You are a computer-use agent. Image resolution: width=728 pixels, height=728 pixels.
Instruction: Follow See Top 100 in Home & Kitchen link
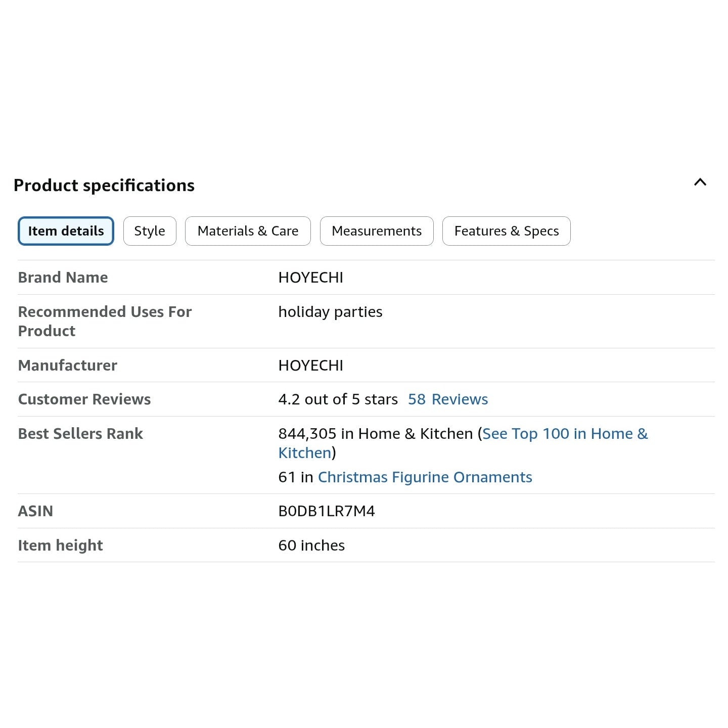pyautogui.click(x=564, y=434)
